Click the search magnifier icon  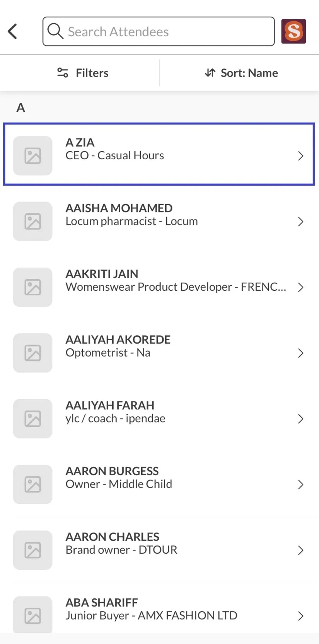[55, 31]
